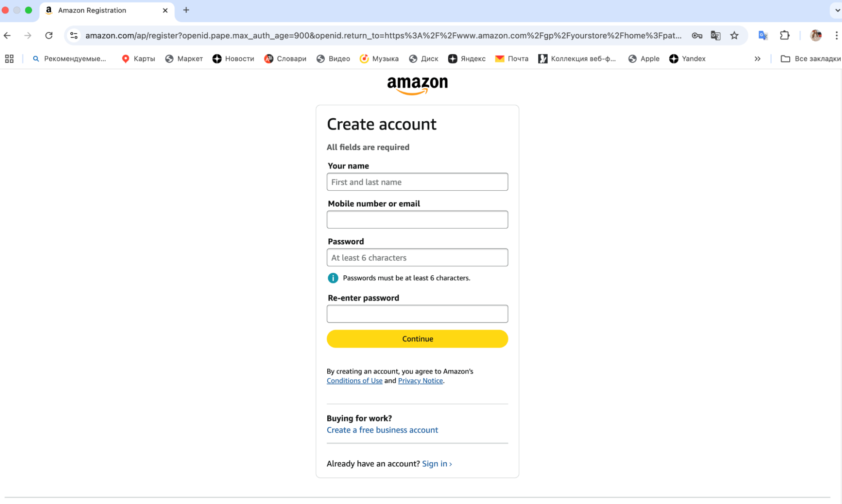Click the site information icon in address bar
Image resolution: width=842 pixels, height=504 pixels.
pos(74,35)
